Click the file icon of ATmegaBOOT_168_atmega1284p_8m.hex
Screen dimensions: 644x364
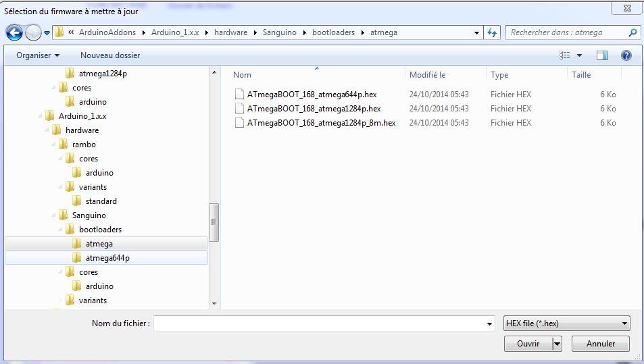(x=239, y=123)
